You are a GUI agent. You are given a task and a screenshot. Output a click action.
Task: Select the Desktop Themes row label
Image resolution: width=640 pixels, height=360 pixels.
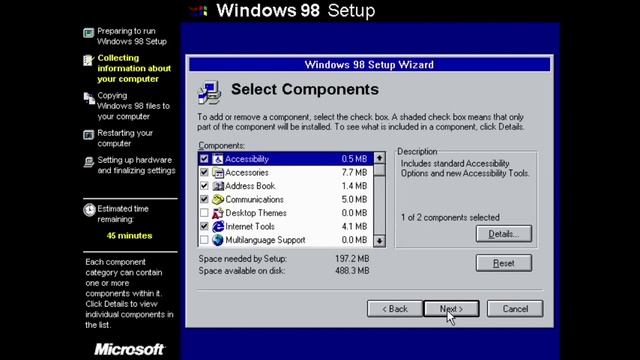256,213
